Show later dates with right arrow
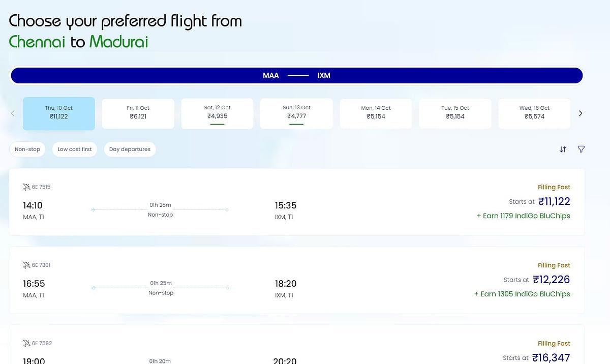This screenshot has width=610, height=364. pyautogui.click(x=581, y=113)
